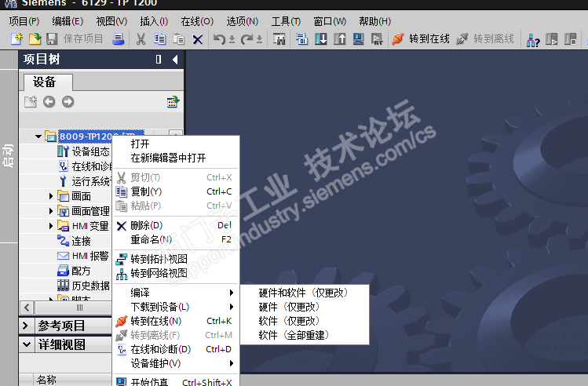Click the Undo toolbar arrow
The height and width of the screenshot is (386, 588).
[x=219, y=38]
